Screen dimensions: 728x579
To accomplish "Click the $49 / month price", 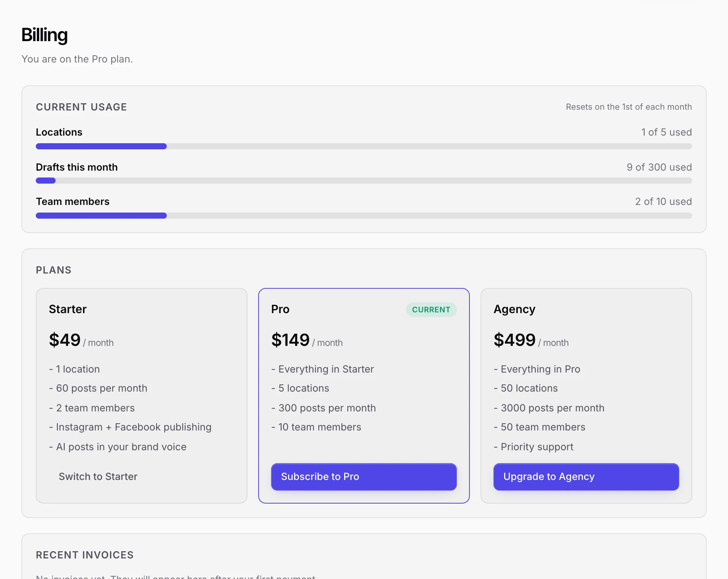I will tap(81, 340).
